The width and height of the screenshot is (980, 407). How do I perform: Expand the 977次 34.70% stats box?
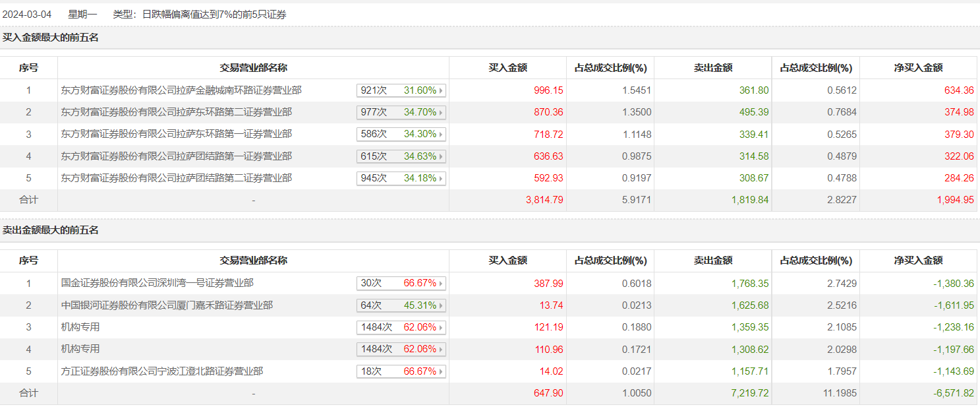pyautogui.click(x=401, y=112)
